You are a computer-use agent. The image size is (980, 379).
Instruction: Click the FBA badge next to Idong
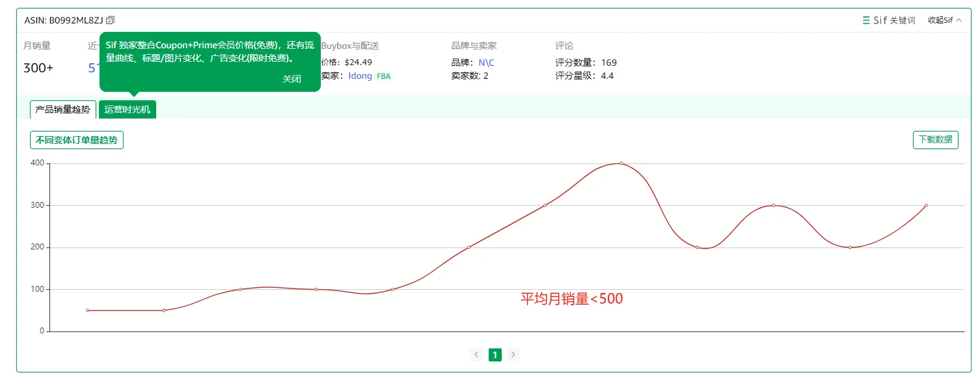(383, 76)
